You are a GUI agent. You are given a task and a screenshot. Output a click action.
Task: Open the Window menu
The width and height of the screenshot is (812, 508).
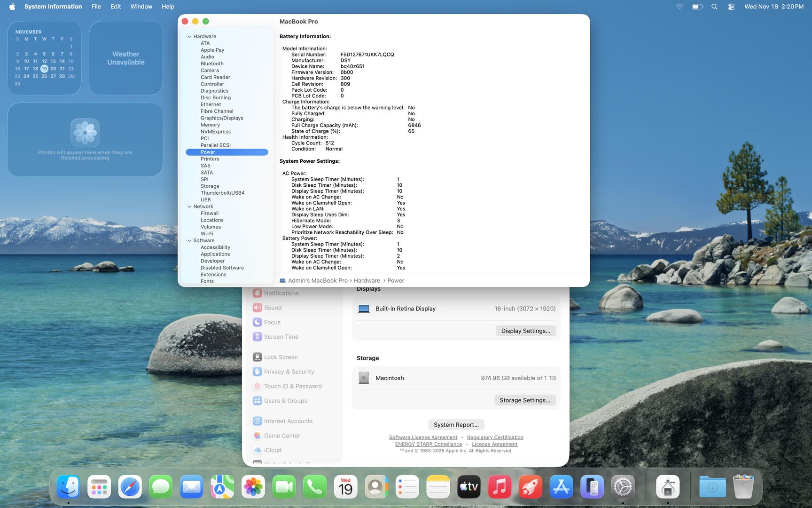point(141,7)
